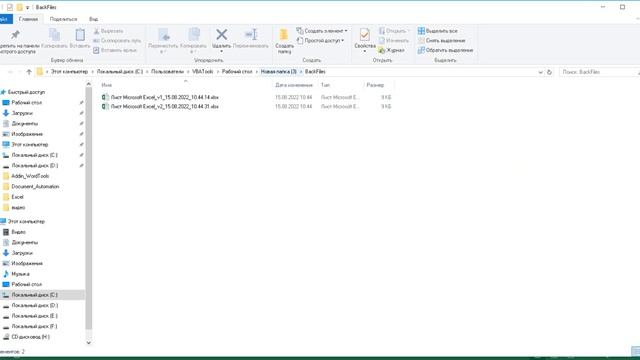
Task: Open Музыка in the navigation pane
Action: (20, 274)
